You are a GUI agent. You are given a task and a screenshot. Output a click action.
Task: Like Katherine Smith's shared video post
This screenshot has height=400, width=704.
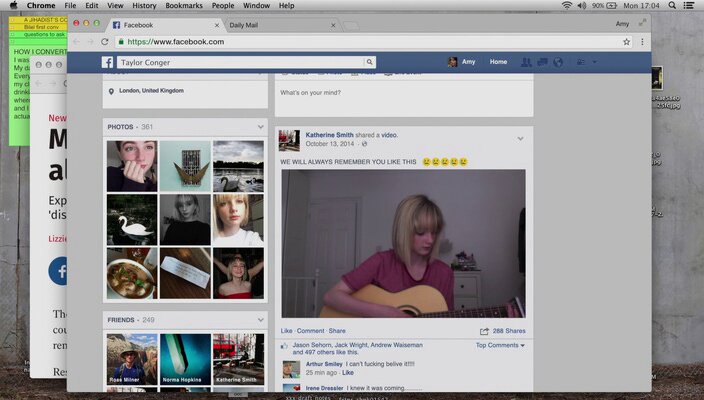pos(286,331)
